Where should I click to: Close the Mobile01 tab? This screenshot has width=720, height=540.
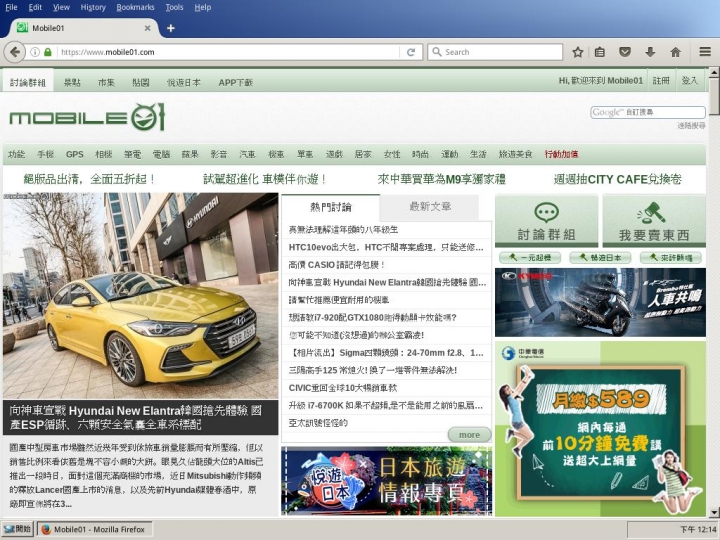pos(147,28)
